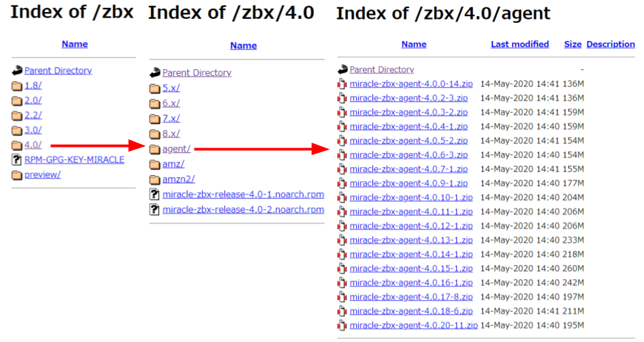Viewport: 644px width, 342px height.
Task: Click the folder icon beside 1.8/
Action: pos(17,86)
